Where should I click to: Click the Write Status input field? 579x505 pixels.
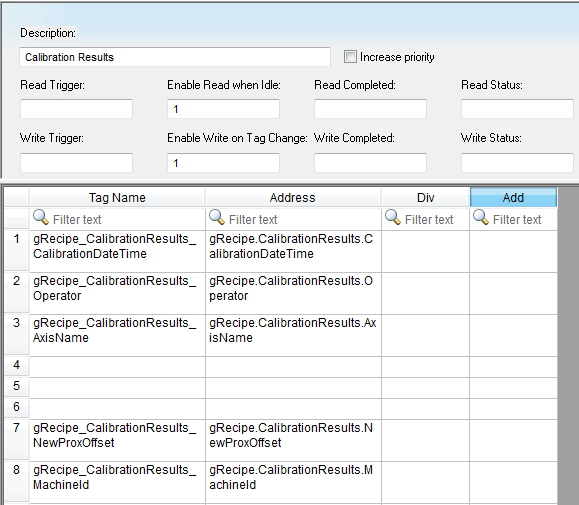517,163
